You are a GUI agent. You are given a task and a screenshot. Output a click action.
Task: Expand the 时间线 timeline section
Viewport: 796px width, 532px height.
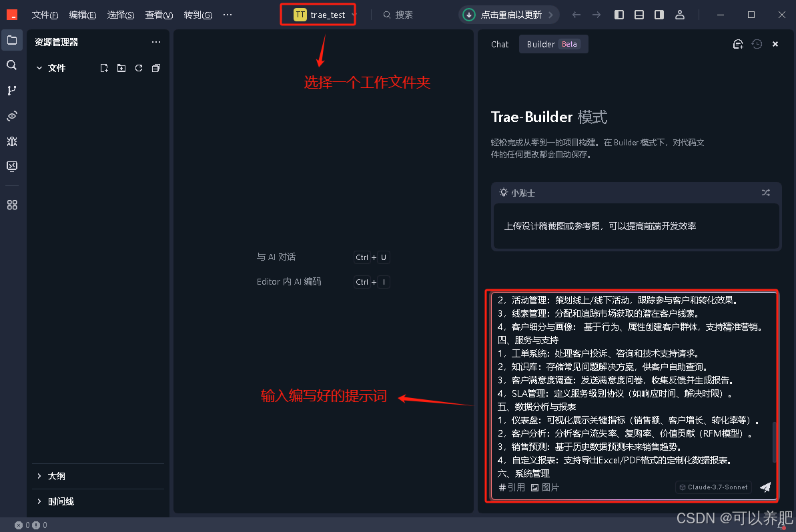(x=98, y=501)
